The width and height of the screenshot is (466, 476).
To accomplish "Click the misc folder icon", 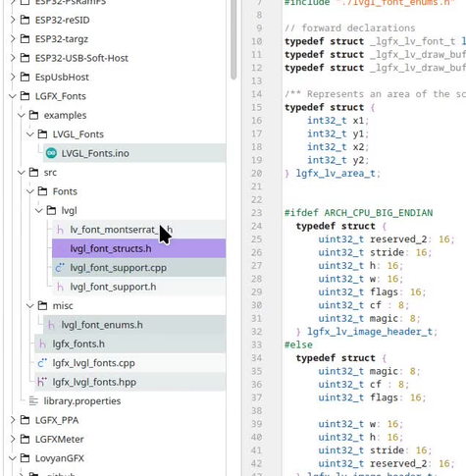I will coord(42,305).
